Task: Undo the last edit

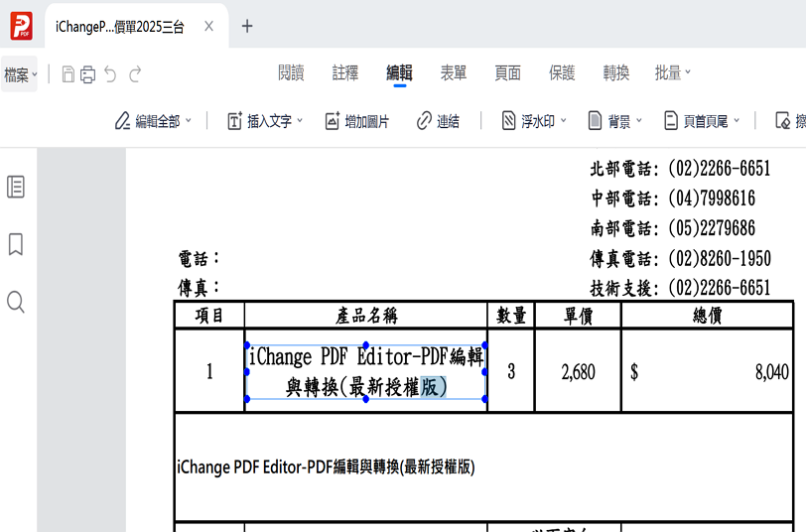Action: pos(110,74)
